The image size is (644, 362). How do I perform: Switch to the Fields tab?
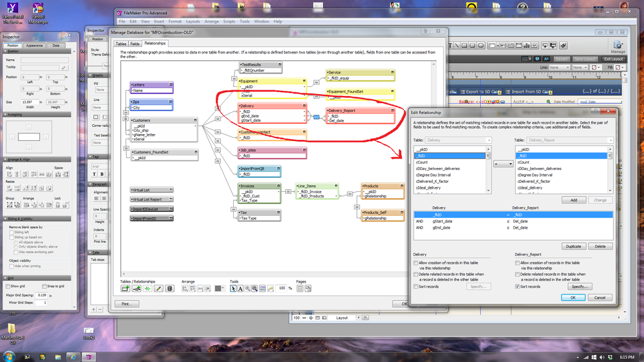[x=135, y=44]
